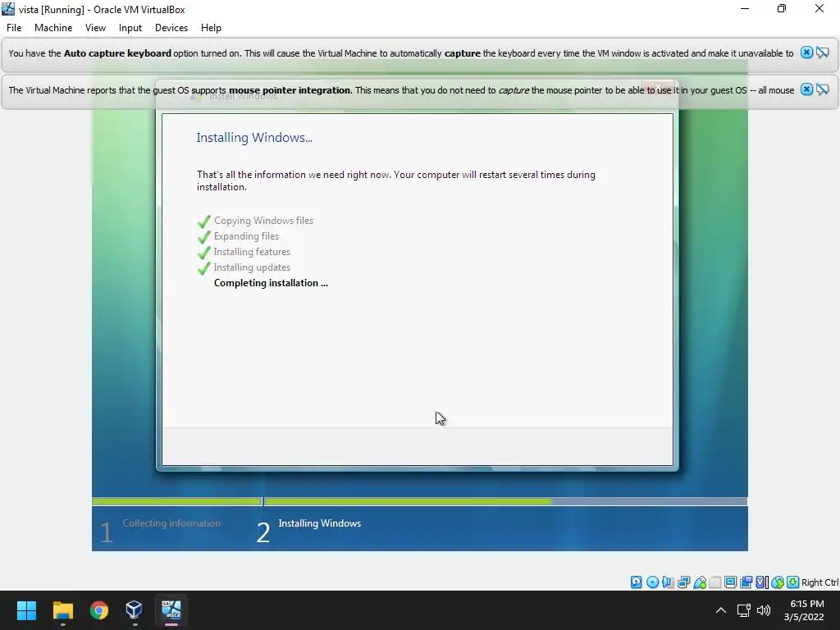Click the USB devices indicator icon

coord(700,582)
